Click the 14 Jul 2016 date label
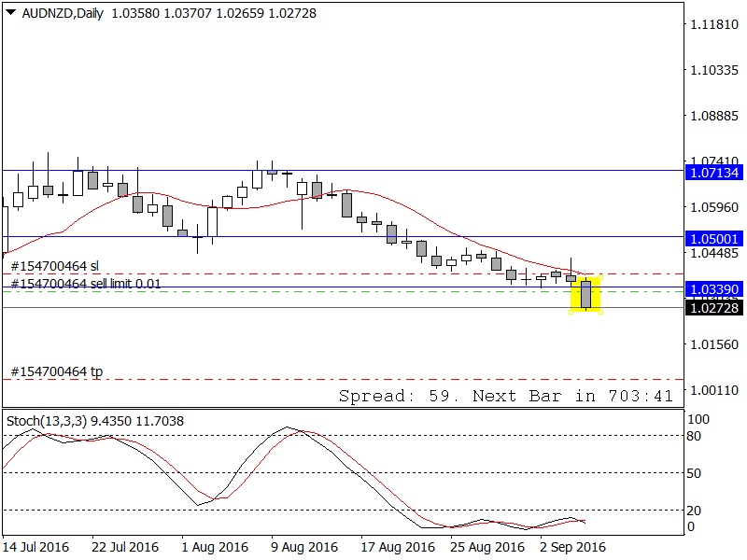 coord(36,547)
